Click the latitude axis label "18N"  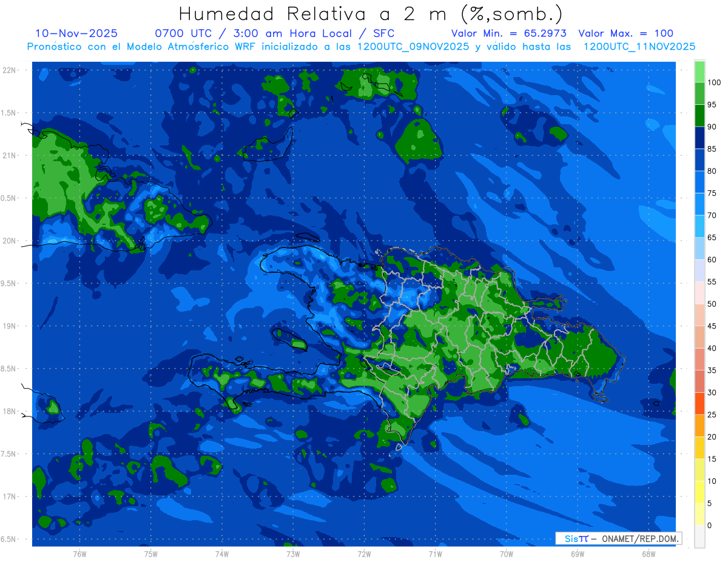tap(8, 411)
